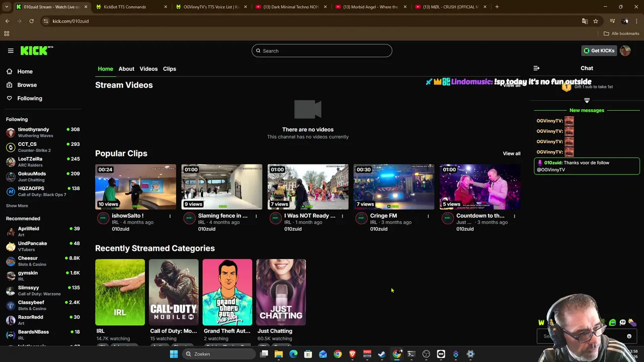Click the Browse icon in sidebar
This screenshot has width=644, height=362.
tap(10, 85)
